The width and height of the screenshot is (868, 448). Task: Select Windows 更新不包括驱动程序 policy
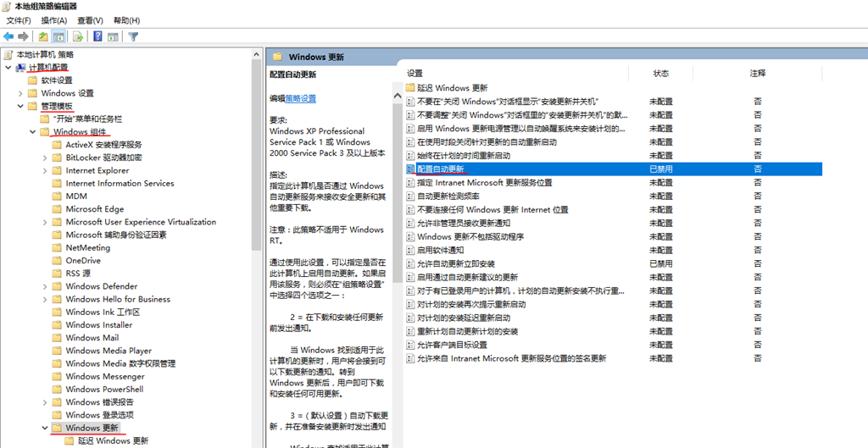(470, 237)
